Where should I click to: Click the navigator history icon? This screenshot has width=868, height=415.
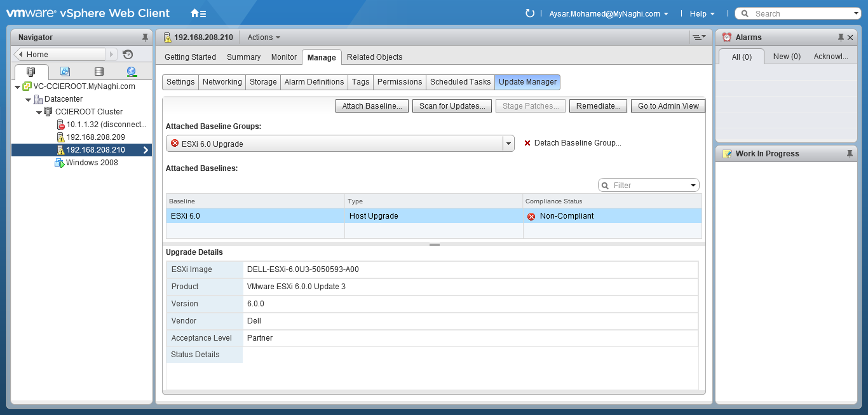click(128, 55)
